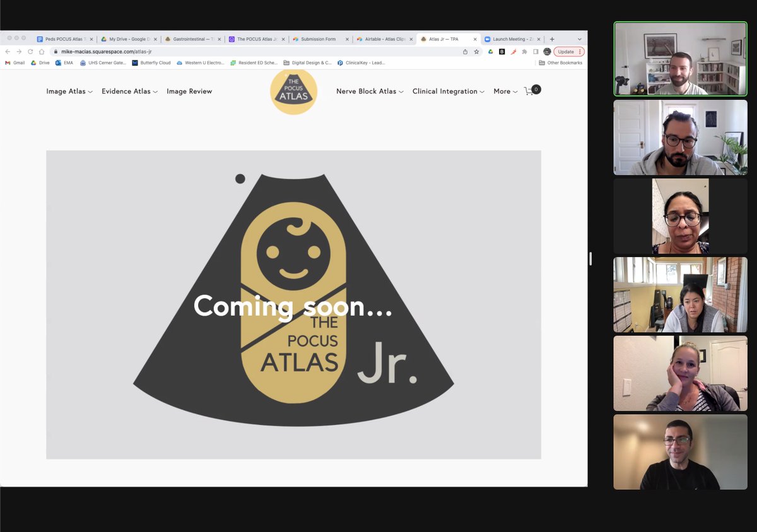Expand the Nerve Block Atlas menu
757x532 pixels.
click(370, 91)
